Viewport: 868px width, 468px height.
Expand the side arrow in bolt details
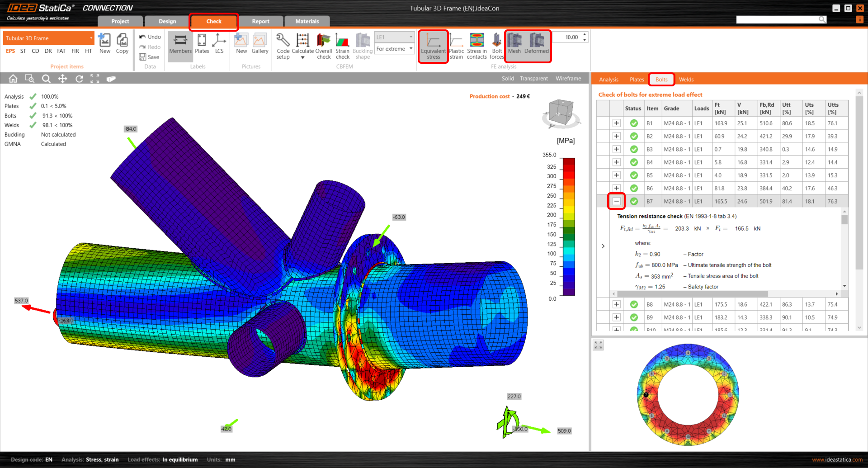pyautogui.click(x=603, y=246)
